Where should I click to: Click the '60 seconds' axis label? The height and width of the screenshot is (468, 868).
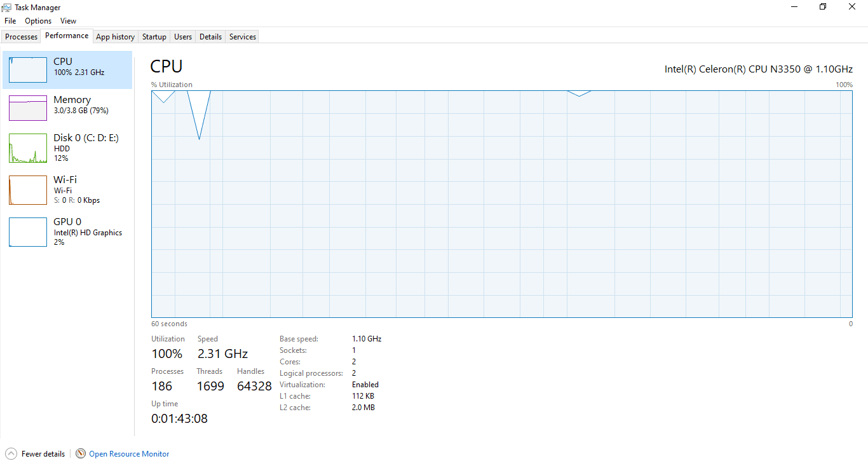click(169, 324)
